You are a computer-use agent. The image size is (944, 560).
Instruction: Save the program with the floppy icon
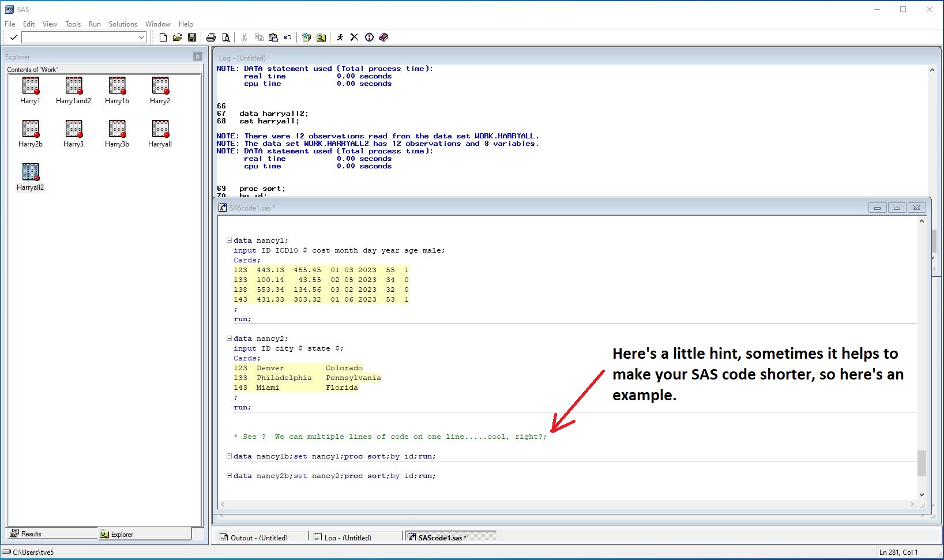coord(192,37)
